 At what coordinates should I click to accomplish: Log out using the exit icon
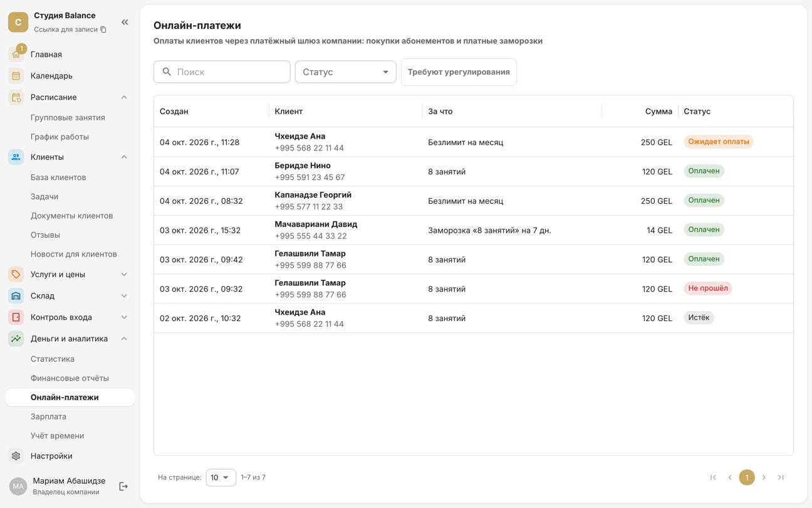coord(123,486)
